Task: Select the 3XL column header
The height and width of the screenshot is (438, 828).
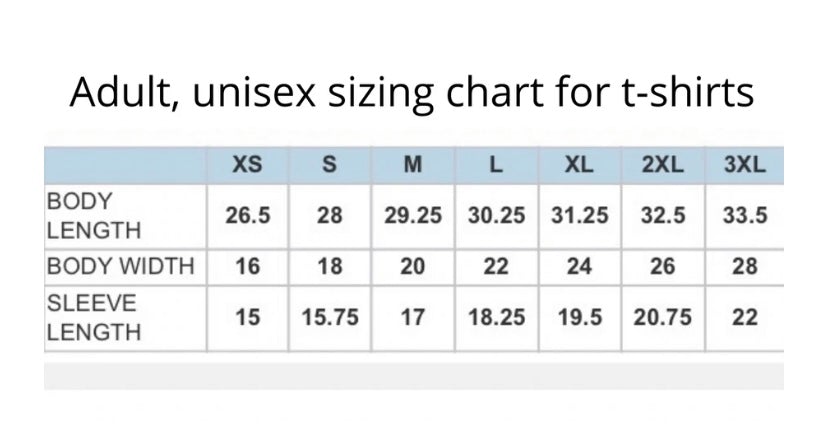Action: pyautogui.click(x=745, y=165)
